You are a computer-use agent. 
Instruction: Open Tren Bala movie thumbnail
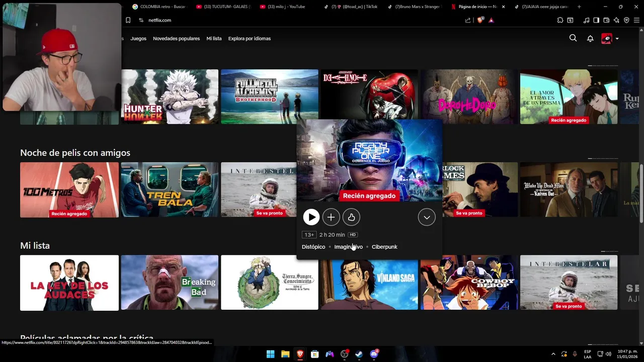pos(170,190)
